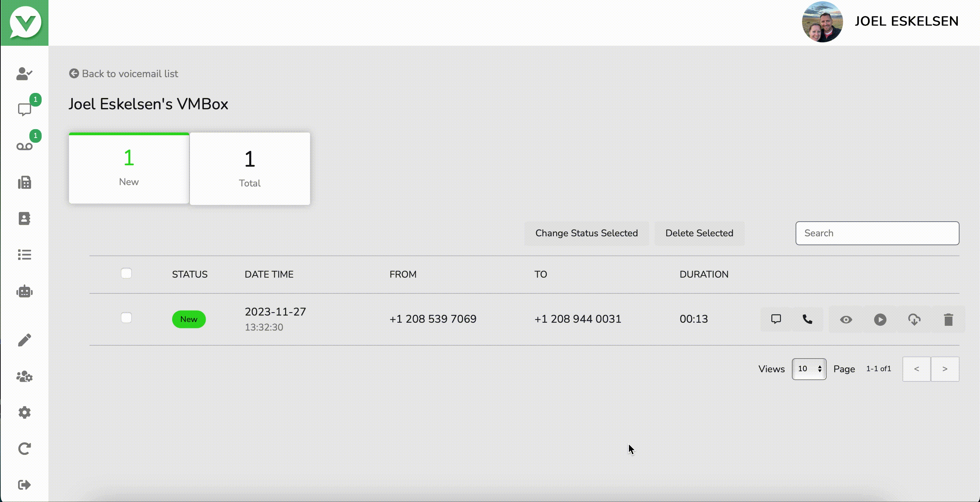
Task: Click the fax machine sidebar icon
Action: 24,183
